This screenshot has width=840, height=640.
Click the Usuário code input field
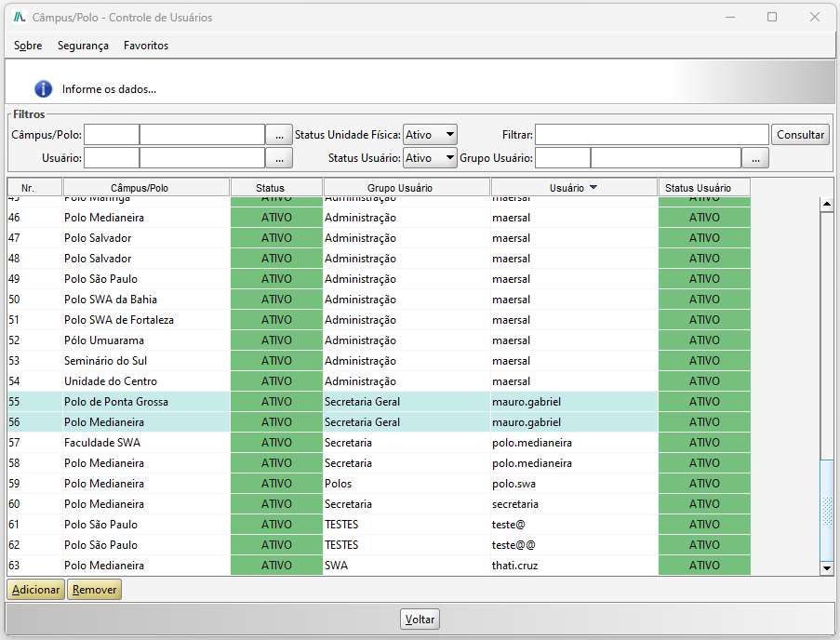(x=112, y=158)
